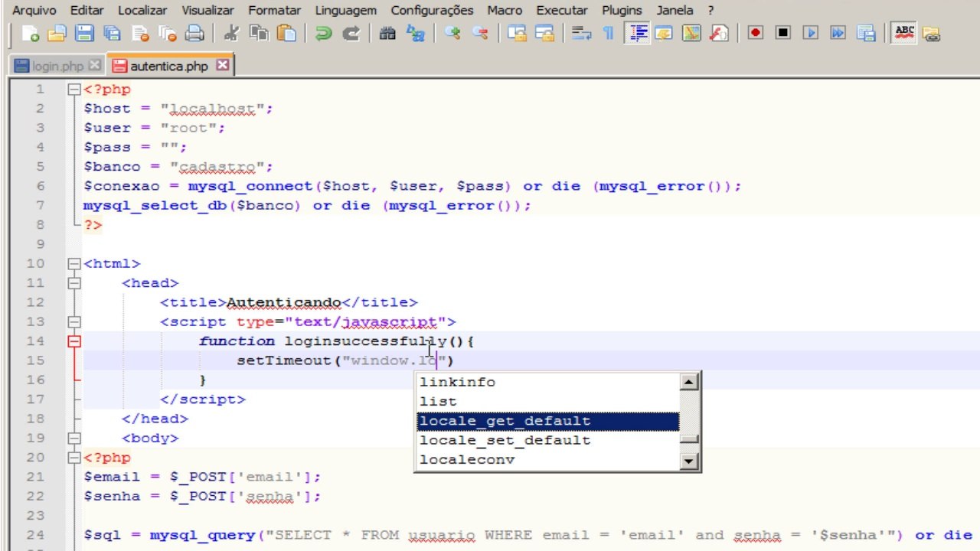Start macro recording with red dot
Viewport: 980px width, 551px height.
pos(756,34)
